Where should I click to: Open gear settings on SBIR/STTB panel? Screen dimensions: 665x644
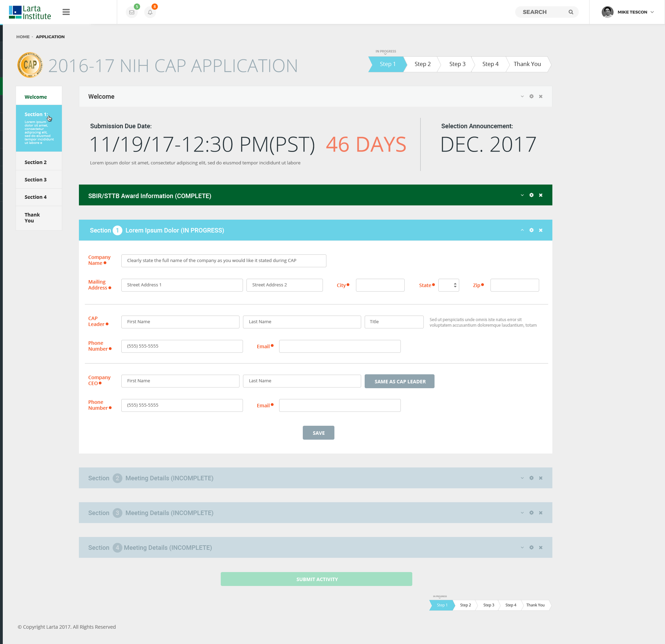click(532, 195)
